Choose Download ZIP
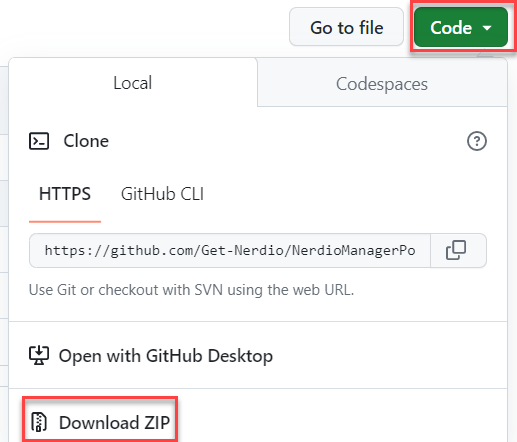517x442 pixels. click(x=100, y=422)
